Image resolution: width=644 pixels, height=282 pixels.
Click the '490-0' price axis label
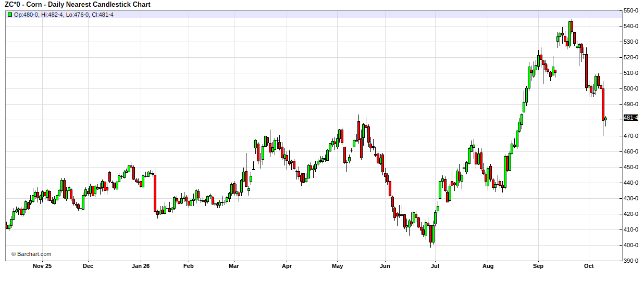coord(631,104)
